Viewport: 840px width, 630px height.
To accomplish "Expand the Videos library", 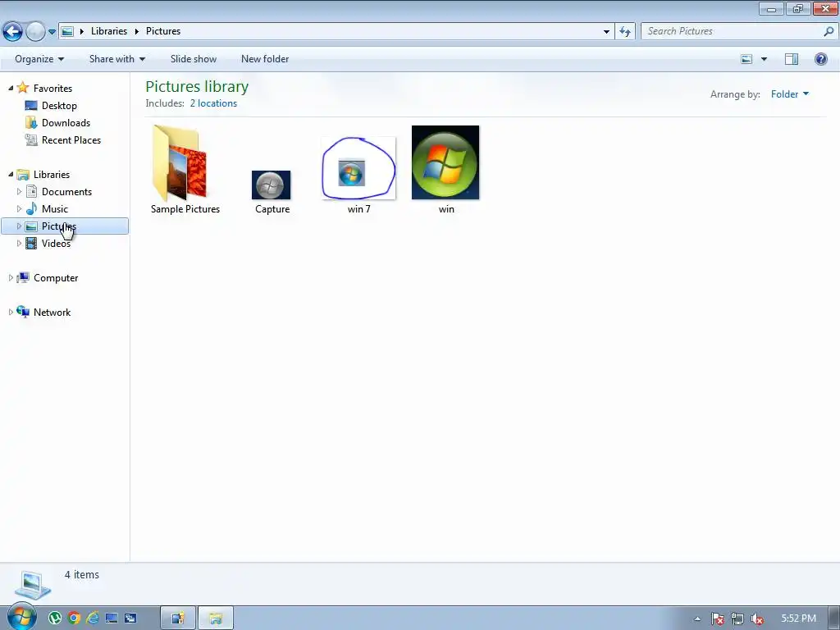I will (20, 243).
